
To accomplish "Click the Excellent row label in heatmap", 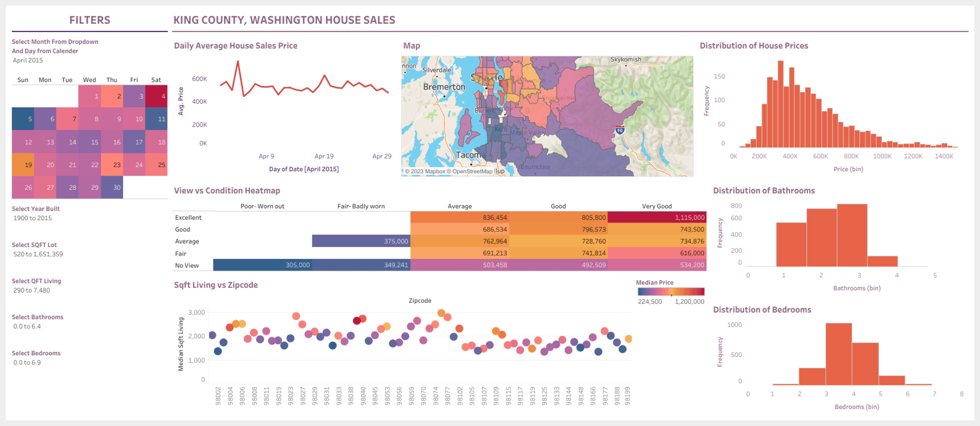I will tap(189, 217).
